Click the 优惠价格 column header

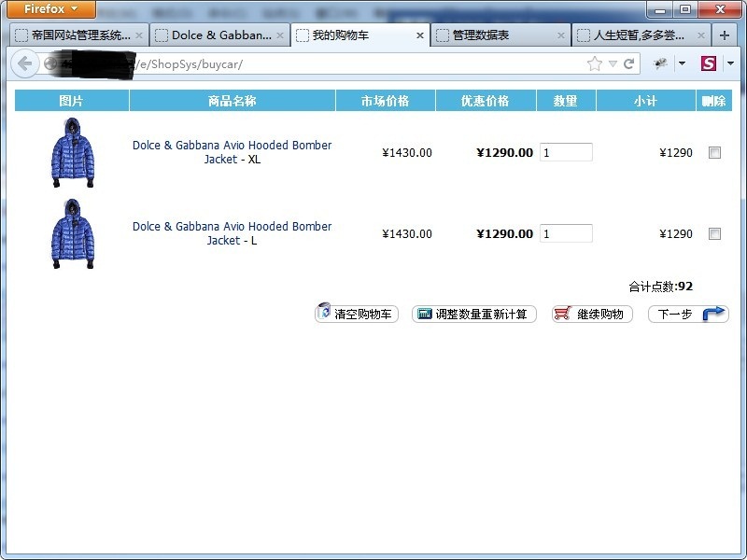[x=486, y=101]
